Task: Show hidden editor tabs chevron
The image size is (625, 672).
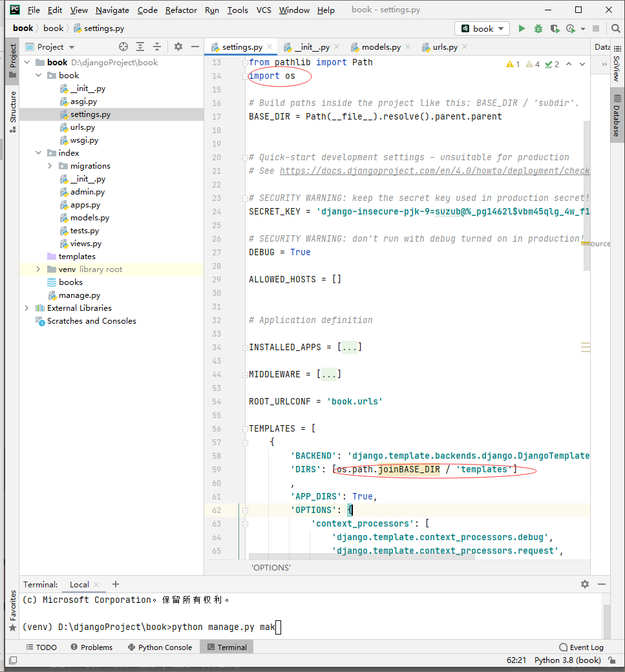Action: [604, 64]
